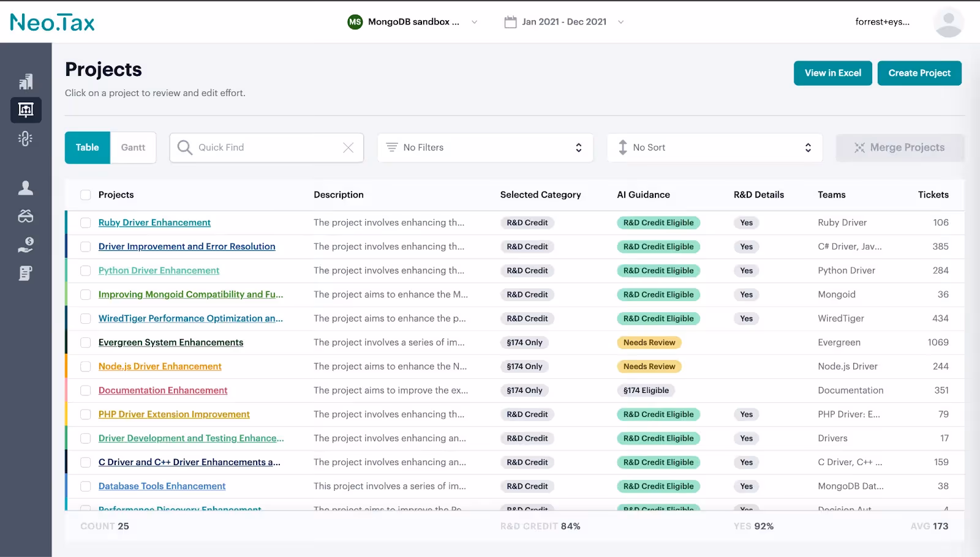Check the Database Tools Enhancement checkbox
Screen dimensions: 980x557
[x=86, y=487]
